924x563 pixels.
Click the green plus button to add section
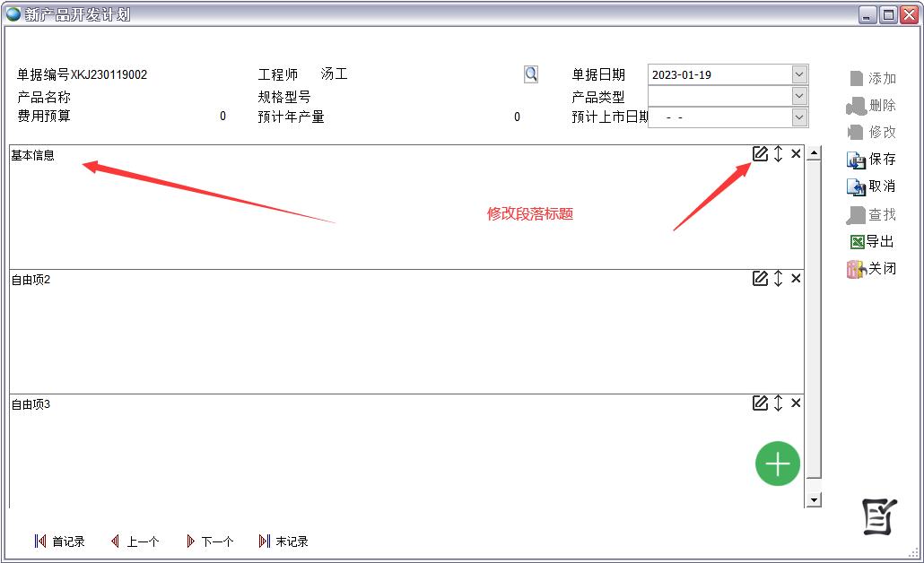[x=777, y=464]
